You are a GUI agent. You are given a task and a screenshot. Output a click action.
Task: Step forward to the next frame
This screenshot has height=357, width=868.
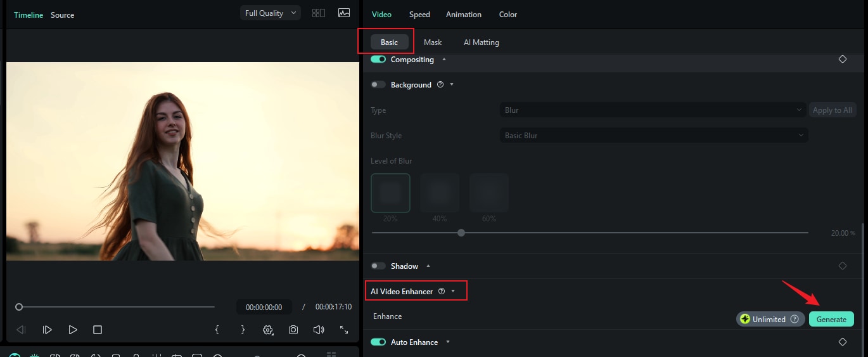pyautogui.click(x=48, y=330)
